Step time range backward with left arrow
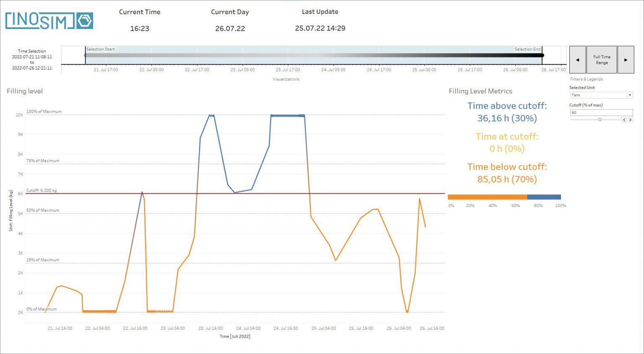The image size is (644, 354). pos(578,59)
